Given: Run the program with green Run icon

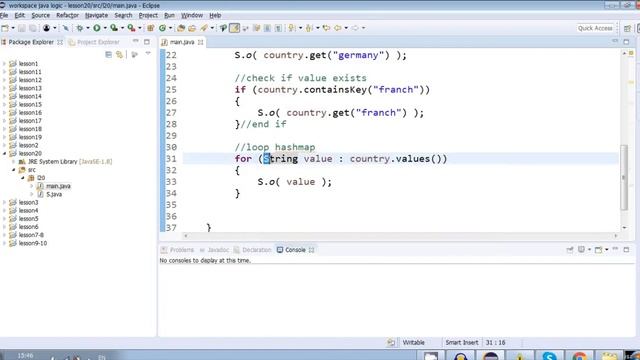Looking at the screenshot, I should coord(97,28).
